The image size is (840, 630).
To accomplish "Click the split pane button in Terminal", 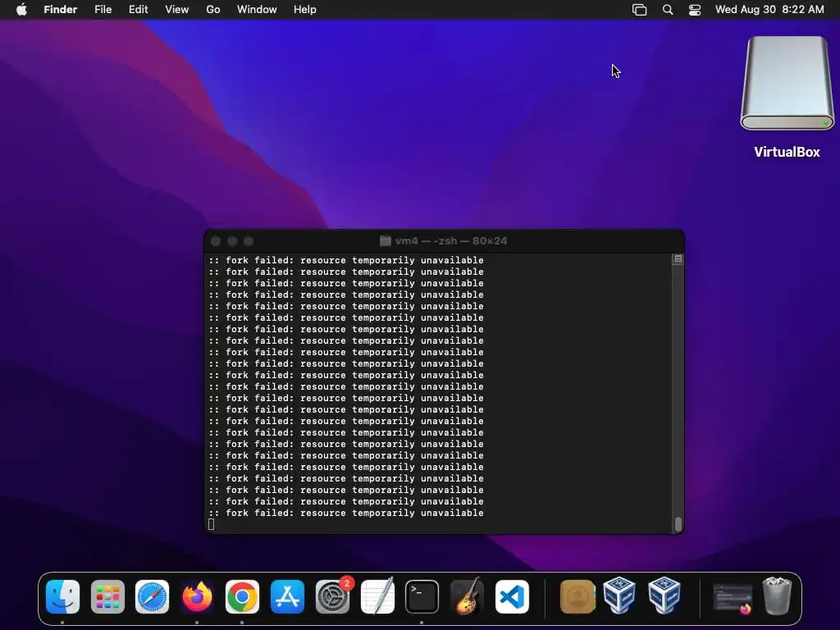I will tap(678, 259).
